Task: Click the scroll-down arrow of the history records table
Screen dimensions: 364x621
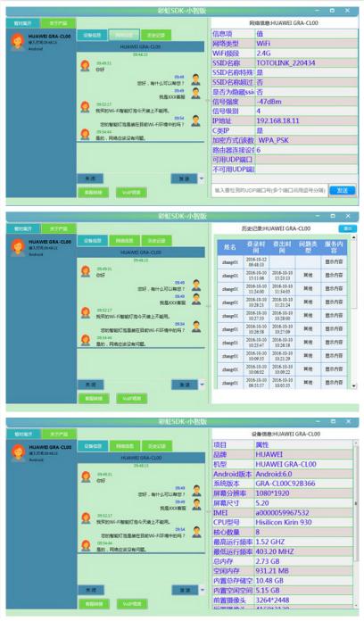Action: (353, 385)
